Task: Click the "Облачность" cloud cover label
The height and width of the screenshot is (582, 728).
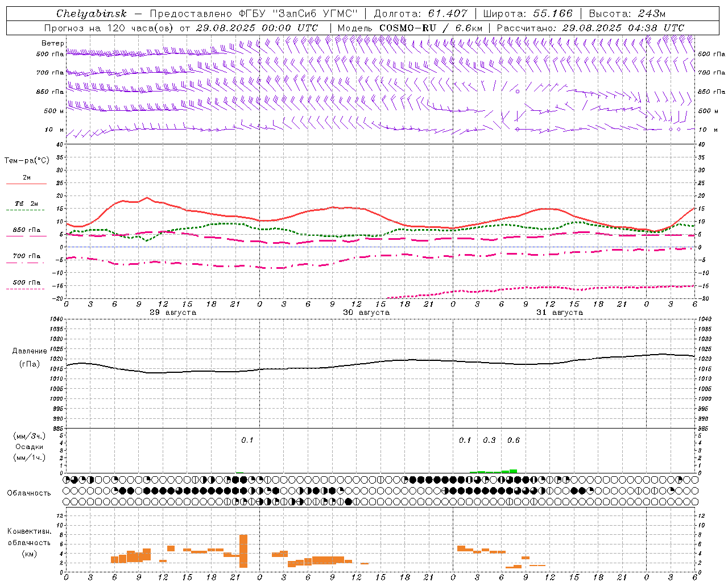Action: [29, 493]
